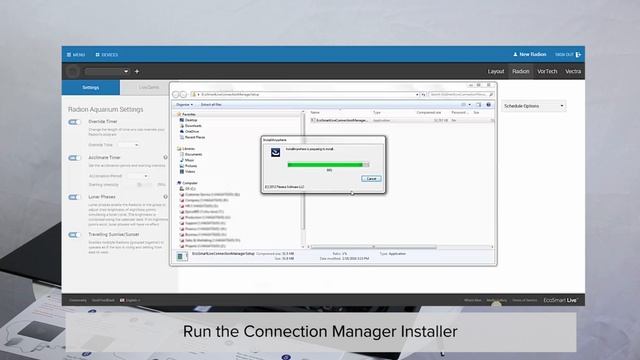Click the Explorer Forward arrow button
The height and width of the screenshot is (360, 640).
click(x=183, y=94)
